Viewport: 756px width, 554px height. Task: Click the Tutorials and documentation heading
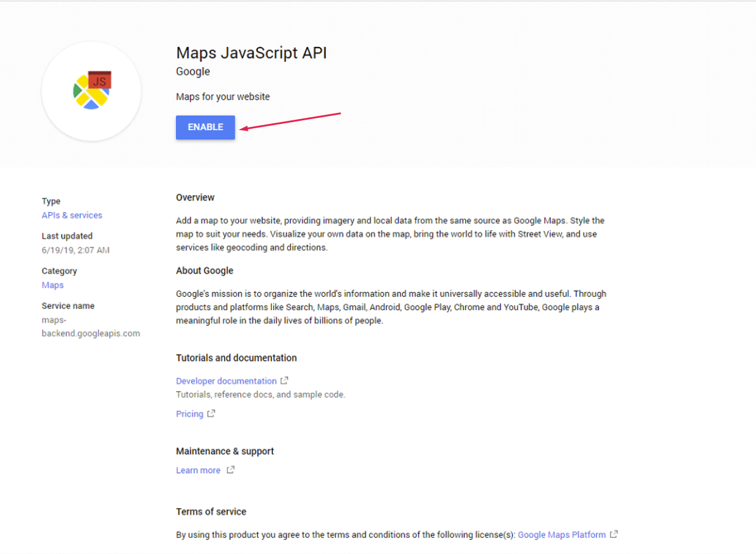(237, 358)
